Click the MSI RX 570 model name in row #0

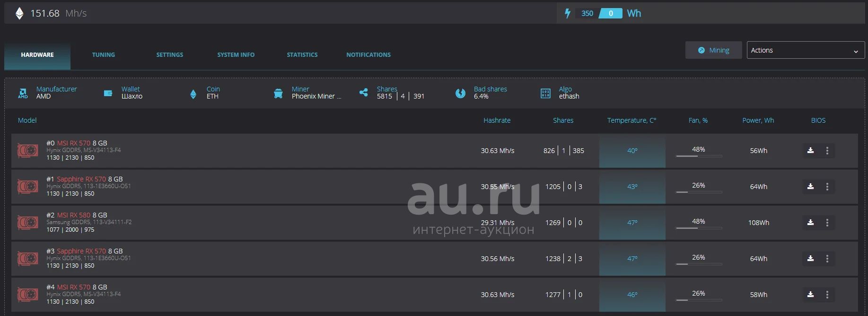click(73, 143)
